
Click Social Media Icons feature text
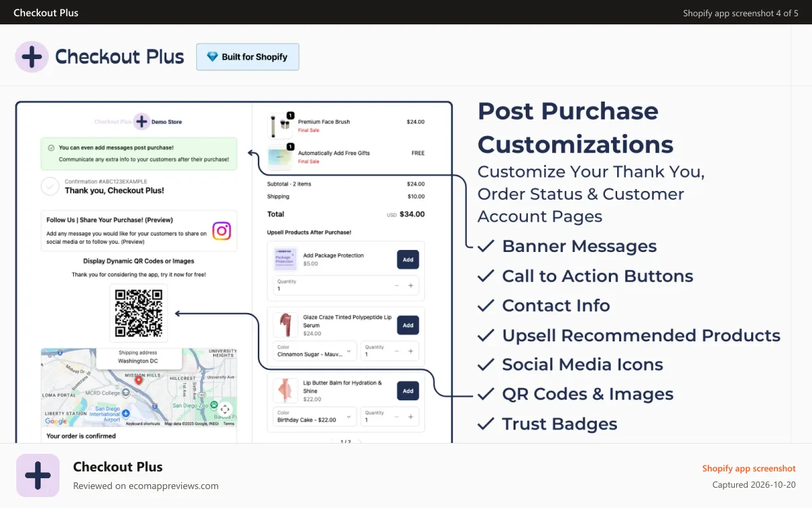click(582, 364)
